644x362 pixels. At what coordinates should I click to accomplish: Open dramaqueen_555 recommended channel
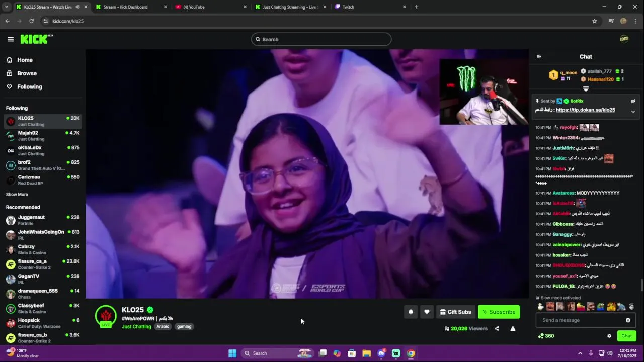coord(43,294)
